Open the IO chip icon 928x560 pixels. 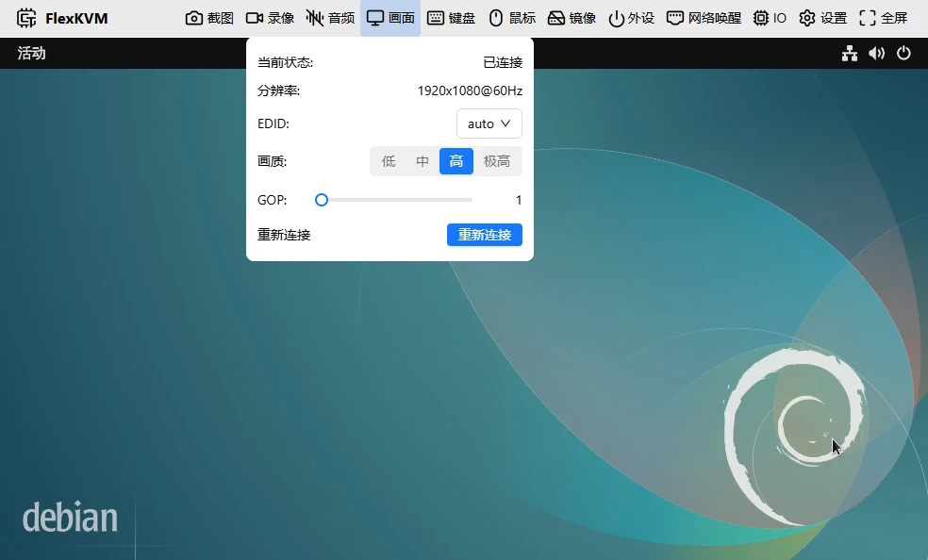pos(760,18)
